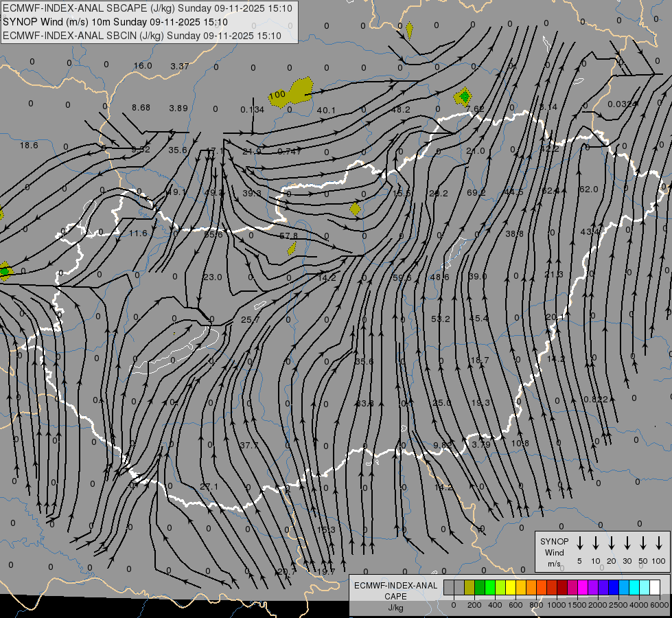Click the 6000 label on CAPE scale
Image resolution: width=672 pixels, height=618 pixels.
[660, 605]
